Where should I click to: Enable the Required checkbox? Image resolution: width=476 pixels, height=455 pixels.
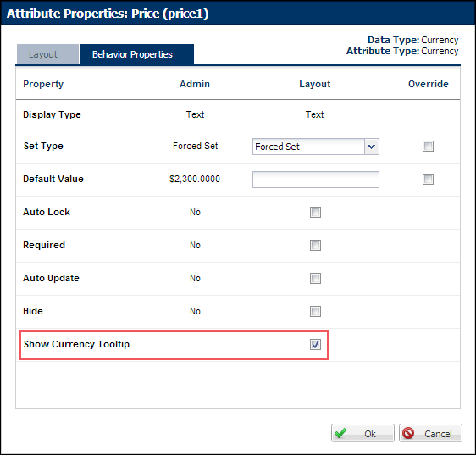click(315, 246)
